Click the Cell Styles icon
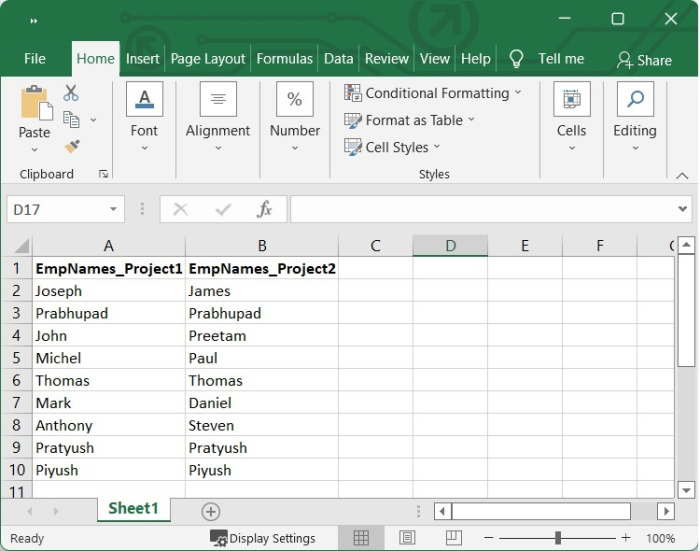700x551 pixels. [353, 147]
